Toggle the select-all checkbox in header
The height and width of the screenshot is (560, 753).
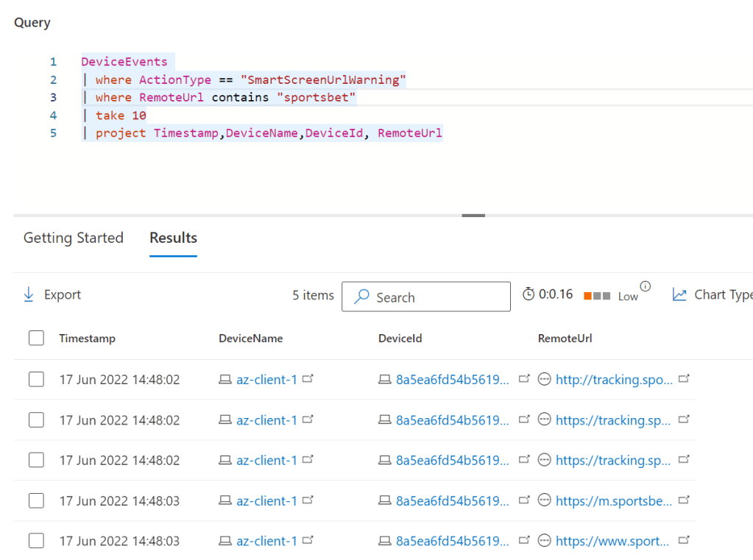click(x=36, y=339)
